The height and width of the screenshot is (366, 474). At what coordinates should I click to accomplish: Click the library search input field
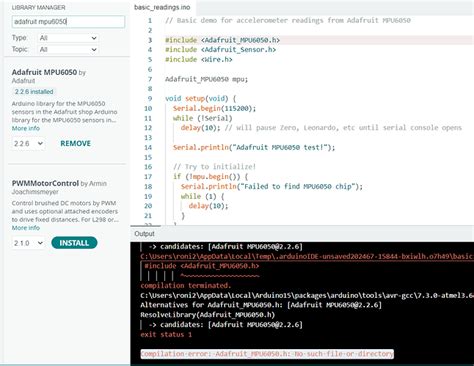68,22
